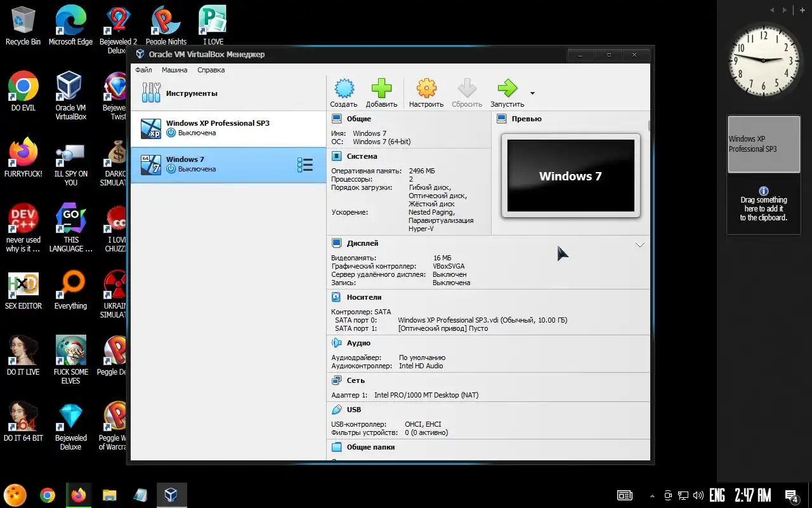Click the Дисплей section header
Screen dimensions: 812x508
tap(363, 243)
